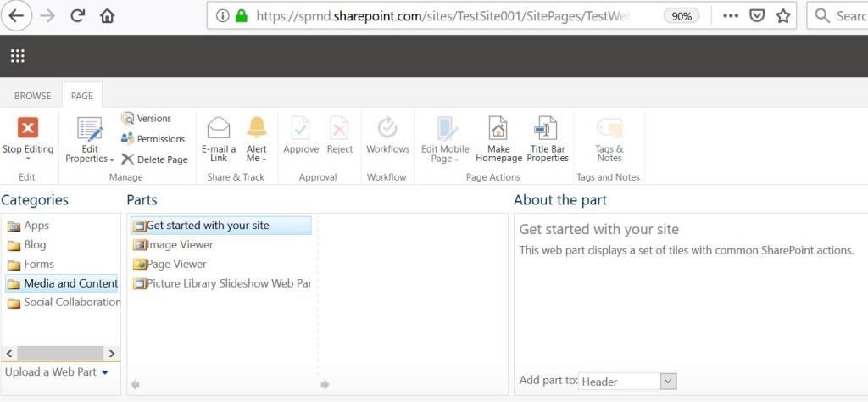Image resolution: width=868 pixels, height=402 pixels.
Task: Select the Page Viewer web part
Action: (x=170, y=264)
